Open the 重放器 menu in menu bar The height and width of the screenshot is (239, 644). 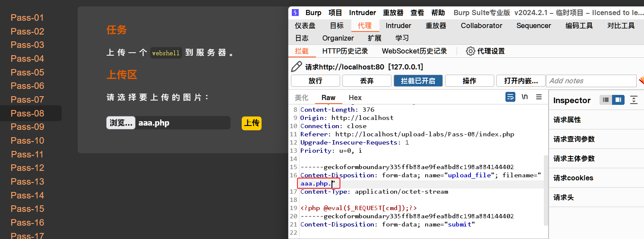pyautogui.click(x=393, y=13)
